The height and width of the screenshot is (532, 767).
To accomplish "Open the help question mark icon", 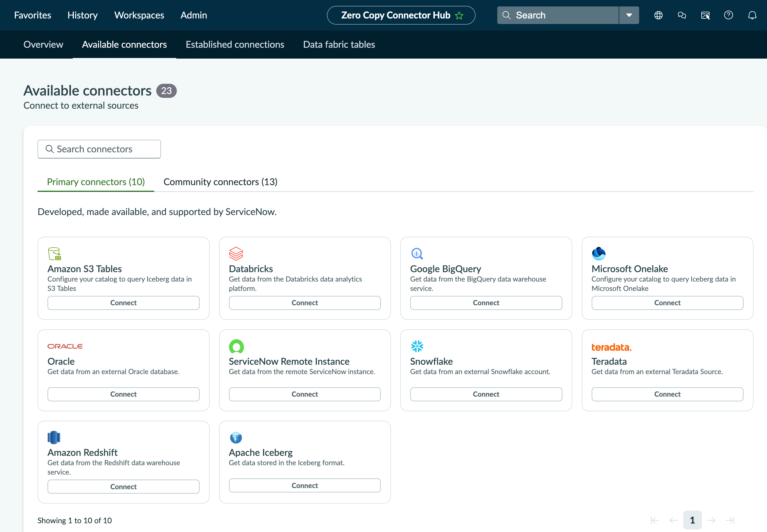I will click(729, 15).
